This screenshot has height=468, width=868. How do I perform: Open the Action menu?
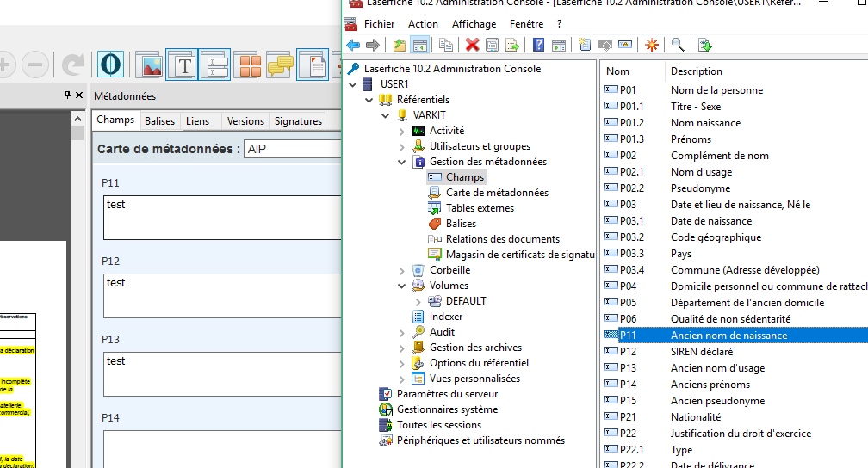(423, 24)
